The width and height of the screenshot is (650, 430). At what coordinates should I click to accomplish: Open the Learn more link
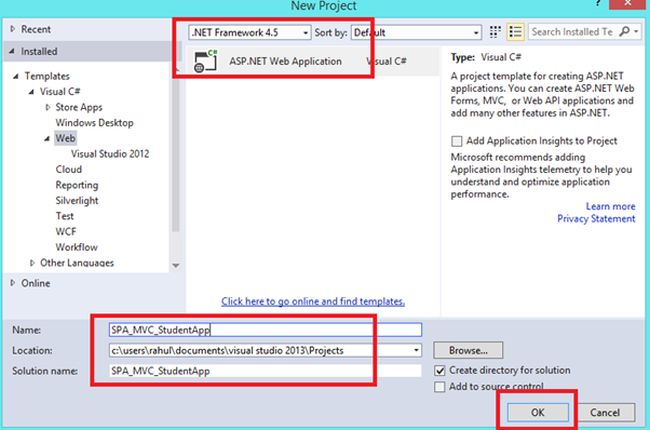[610, 206]
